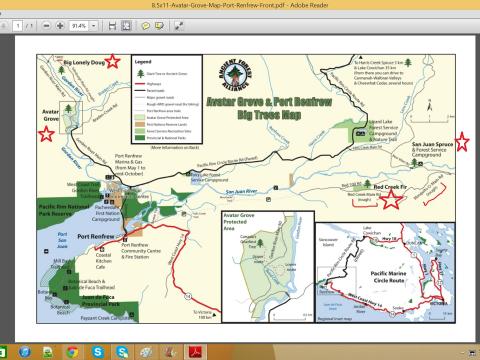Viewport: 480px width, 360px height.
Task: Click the zoom in plus button
Action: (60, 26)
